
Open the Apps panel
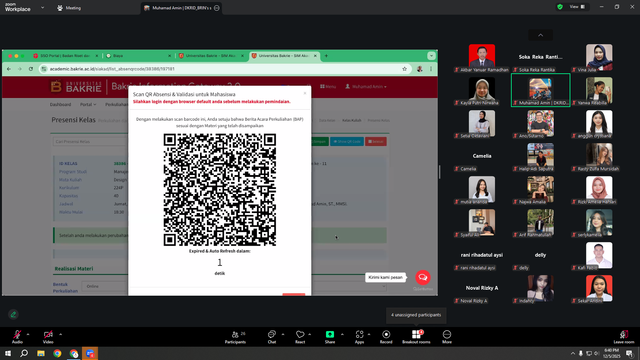(x=359, y=336)
